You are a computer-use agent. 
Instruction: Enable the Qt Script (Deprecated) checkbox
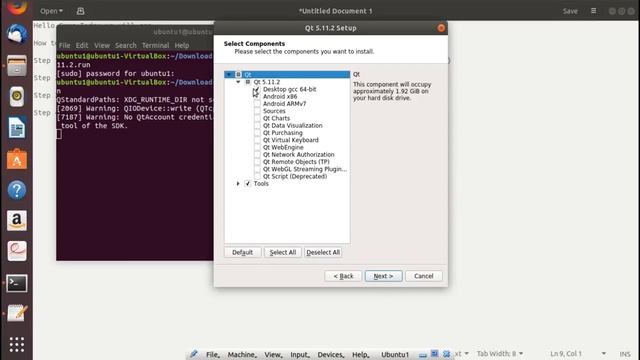pos(257,176)
